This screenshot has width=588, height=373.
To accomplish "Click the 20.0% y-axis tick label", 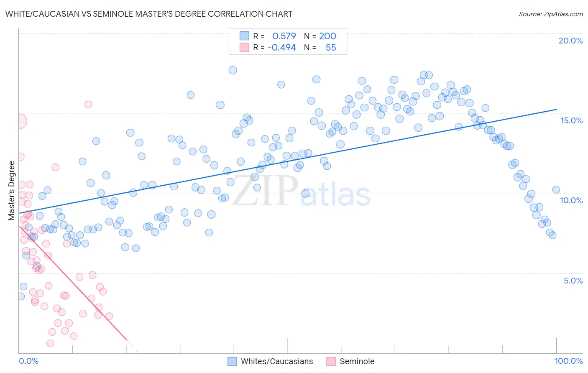I will point(570,41).
